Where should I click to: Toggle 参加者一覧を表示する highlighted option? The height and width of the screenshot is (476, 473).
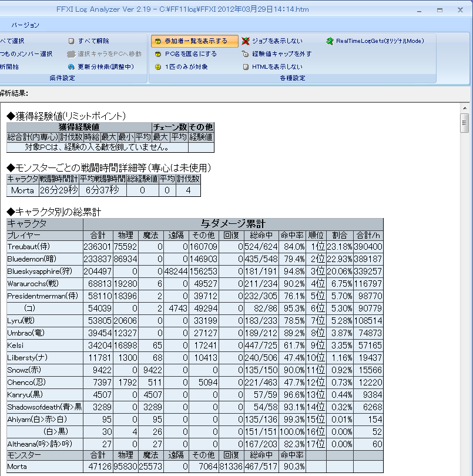coord(194,41)
